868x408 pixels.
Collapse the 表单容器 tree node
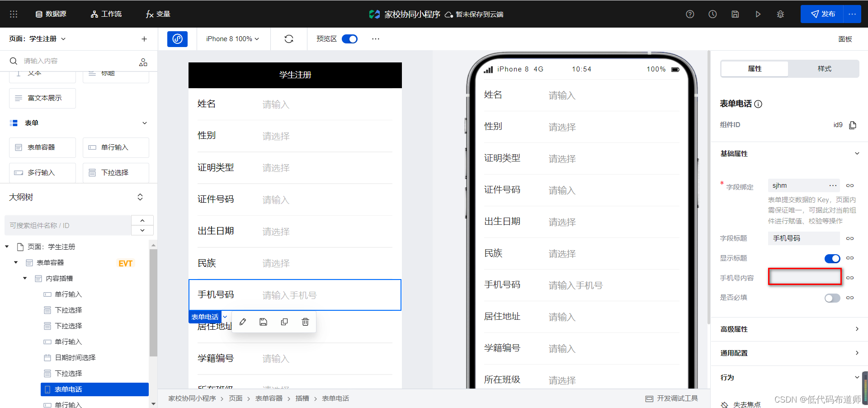[16, 262]
